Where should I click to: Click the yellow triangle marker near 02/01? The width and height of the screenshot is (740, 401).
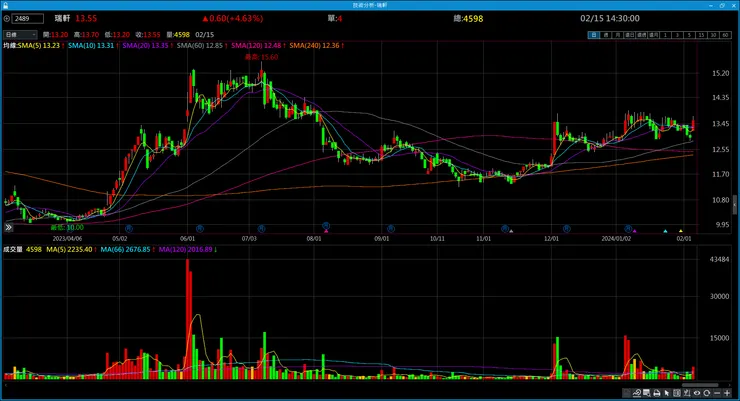(681, 231)
